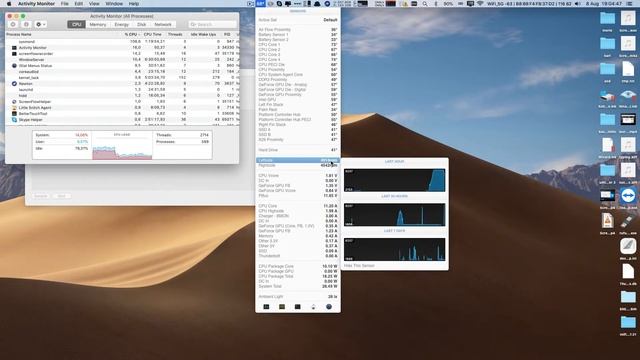
Task: Sort by the Idle Wake Ups column header
Action: click(x=203, y=34)
